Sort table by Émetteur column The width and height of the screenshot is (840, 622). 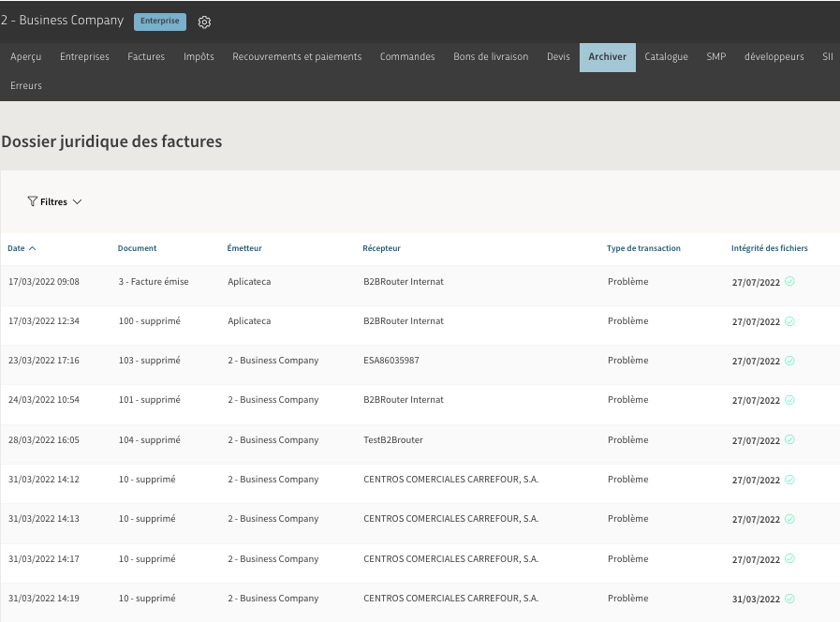coord(244,248)
